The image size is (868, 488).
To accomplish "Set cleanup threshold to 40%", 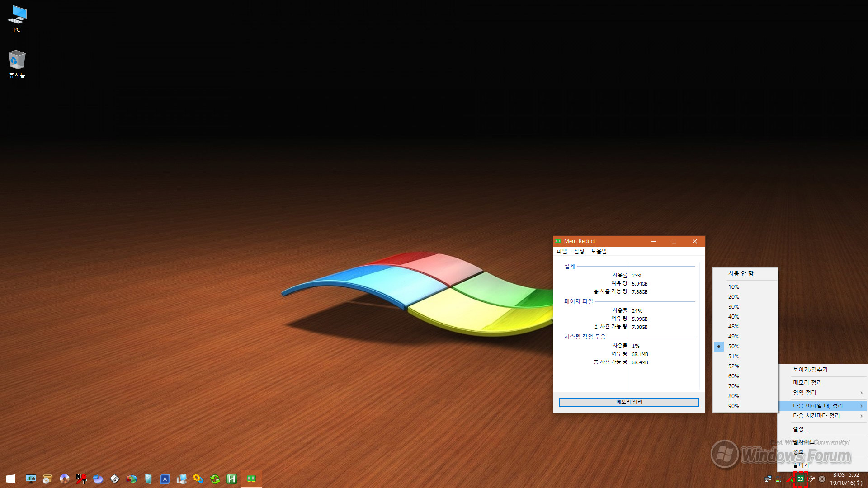I will [745, 317].
